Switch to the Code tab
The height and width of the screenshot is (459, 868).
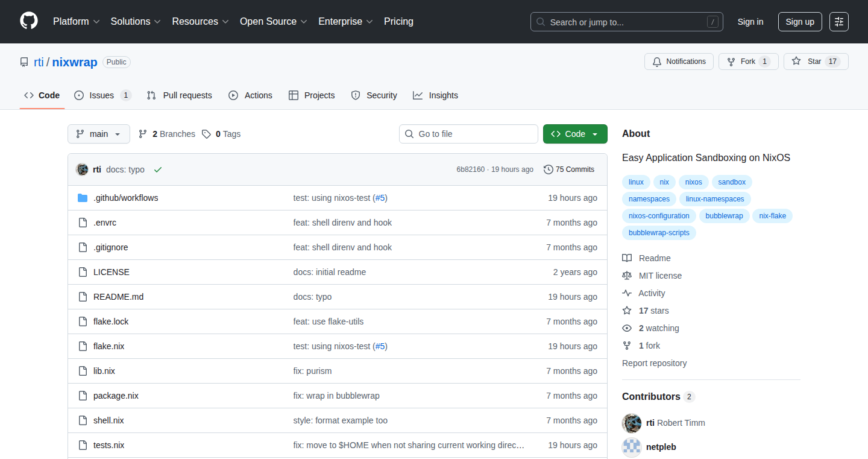(42, 95)
